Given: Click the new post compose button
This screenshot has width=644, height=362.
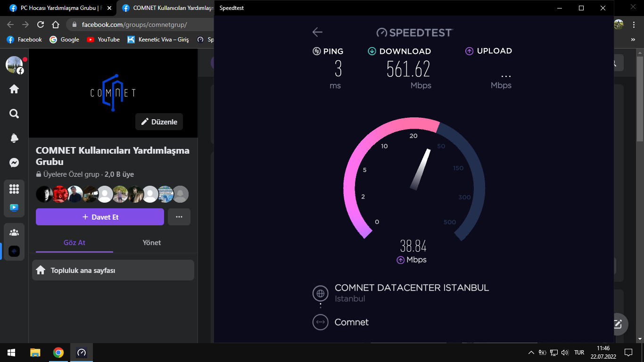Looking at the screenshot, I should (618, 324).
